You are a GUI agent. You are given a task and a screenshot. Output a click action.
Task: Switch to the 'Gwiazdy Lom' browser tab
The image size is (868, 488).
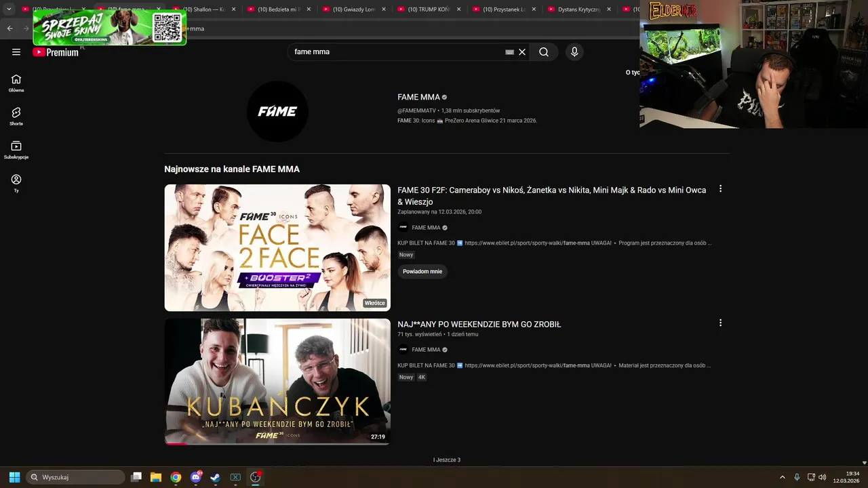click(353, 9)
